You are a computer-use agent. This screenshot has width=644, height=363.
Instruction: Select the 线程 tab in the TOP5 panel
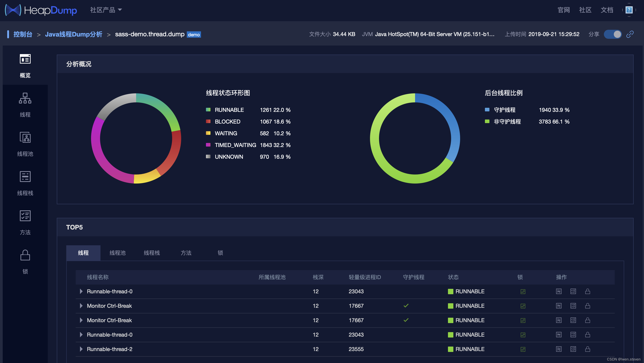point(83,253)
